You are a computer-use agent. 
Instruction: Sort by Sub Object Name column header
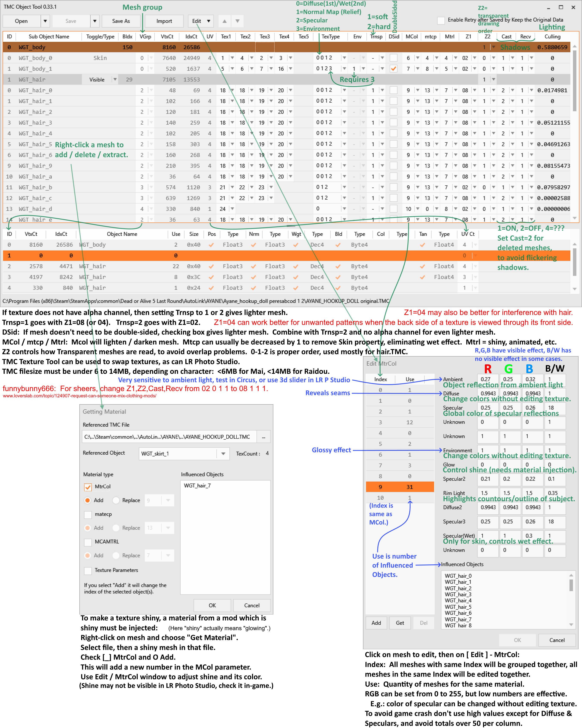(49, 36)
